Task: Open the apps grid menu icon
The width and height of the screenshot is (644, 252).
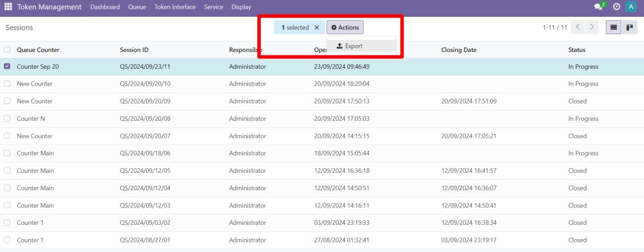Action: 8,7
